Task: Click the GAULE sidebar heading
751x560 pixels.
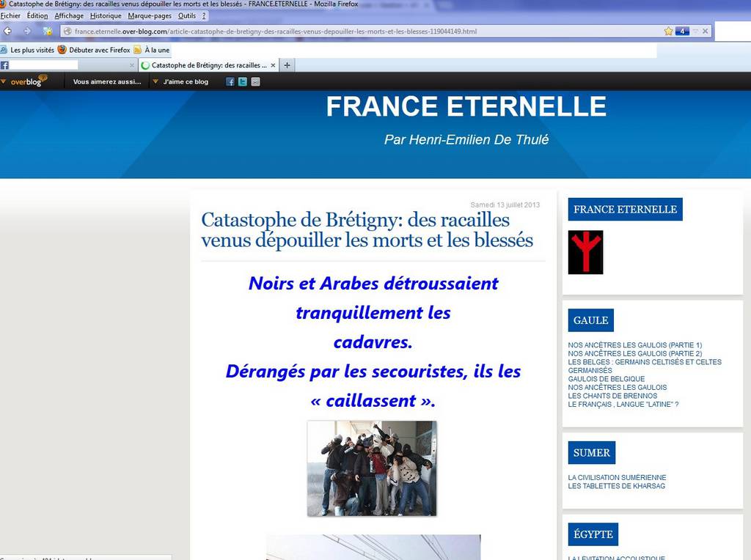Action: coord(590,320)
